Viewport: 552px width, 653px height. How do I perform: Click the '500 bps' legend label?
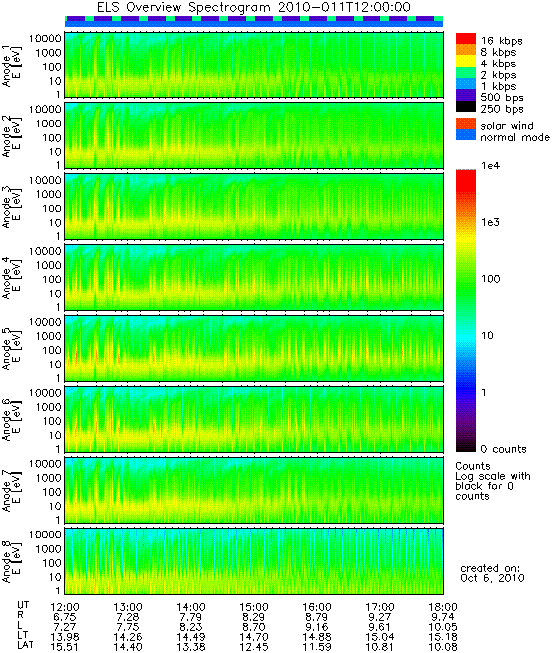[x=502, y=98]
